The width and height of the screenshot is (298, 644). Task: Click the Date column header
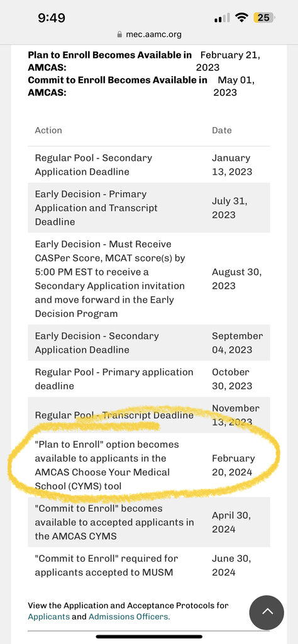pyautogui.click(x=222, y=130)
